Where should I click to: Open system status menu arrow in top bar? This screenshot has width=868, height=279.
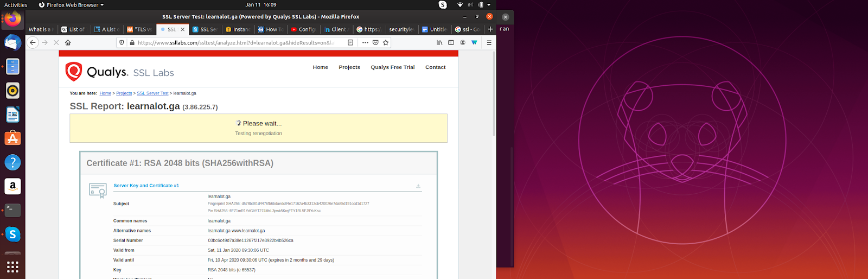pos(489,5)
